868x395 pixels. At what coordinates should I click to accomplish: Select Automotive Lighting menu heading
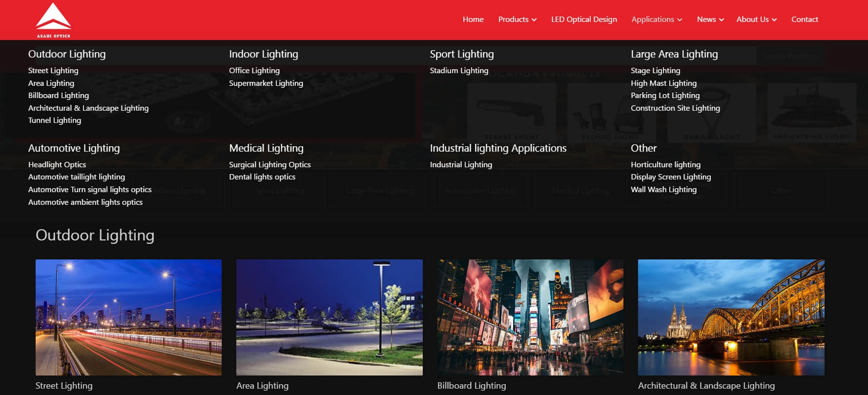point(74,148)
